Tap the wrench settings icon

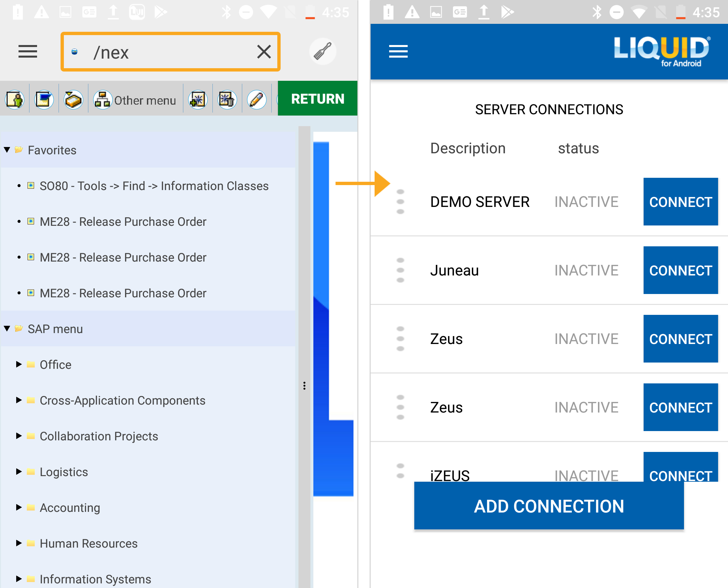[x=323, y=52]
